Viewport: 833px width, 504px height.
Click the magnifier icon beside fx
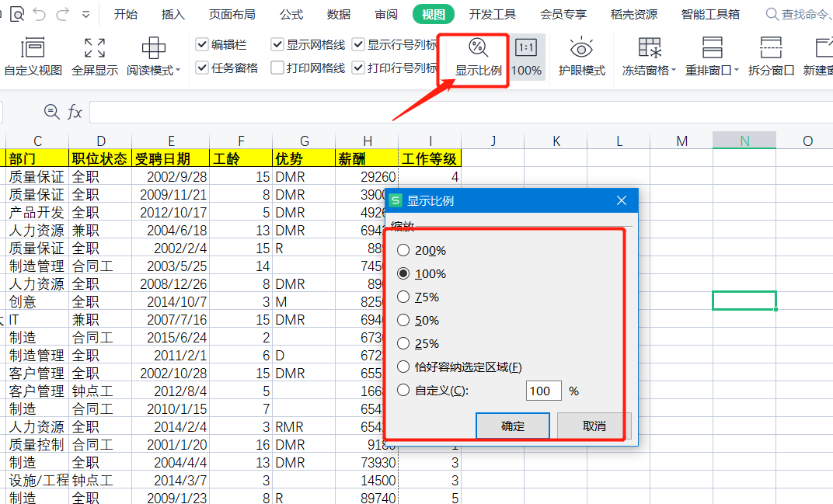51,112
